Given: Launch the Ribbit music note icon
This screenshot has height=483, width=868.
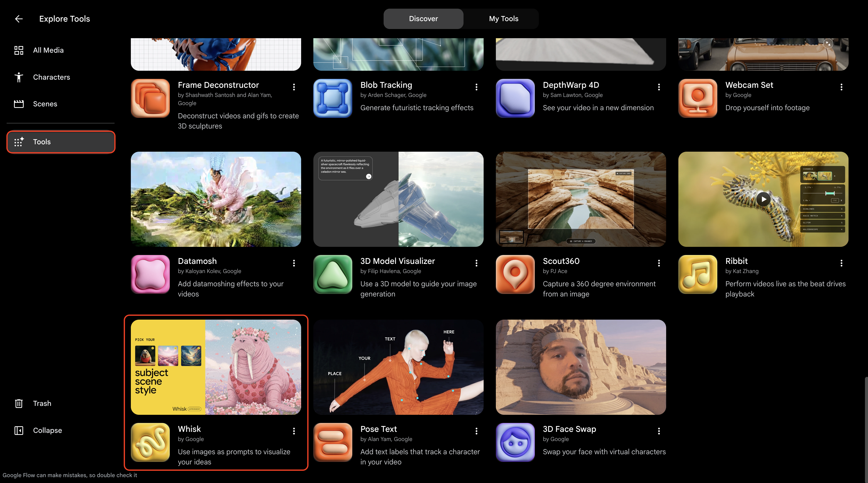Looking at the screenshot, I should [x=698, y=275].
